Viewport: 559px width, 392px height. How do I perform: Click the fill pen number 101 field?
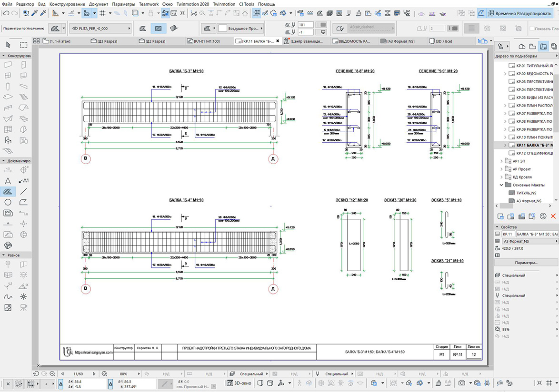coord(306,25)
